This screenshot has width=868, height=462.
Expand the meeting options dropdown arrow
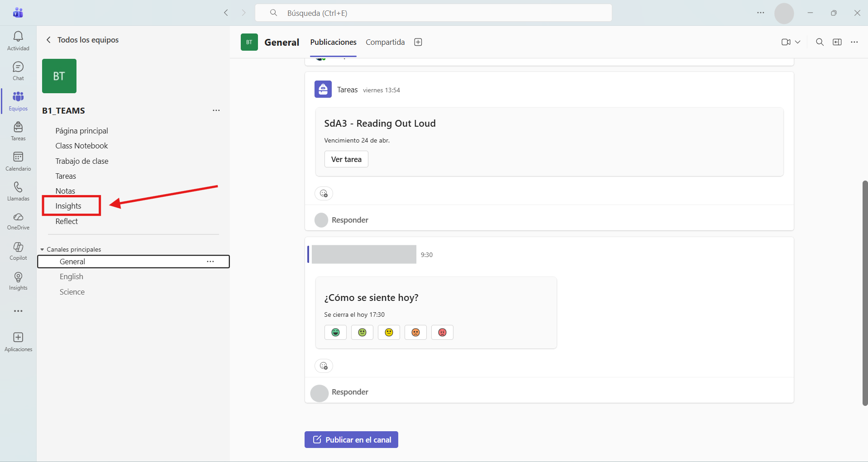click(x=797, y=42)
